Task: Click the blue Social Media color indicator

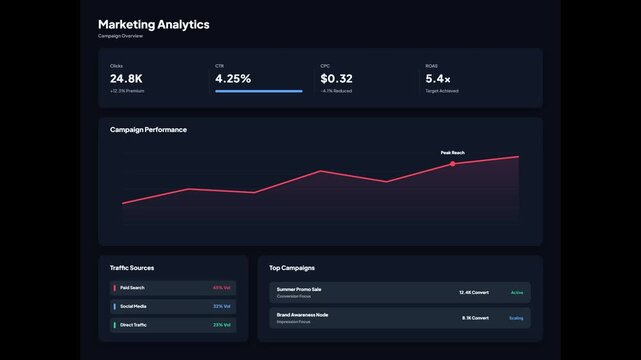Action: (114, 306)
